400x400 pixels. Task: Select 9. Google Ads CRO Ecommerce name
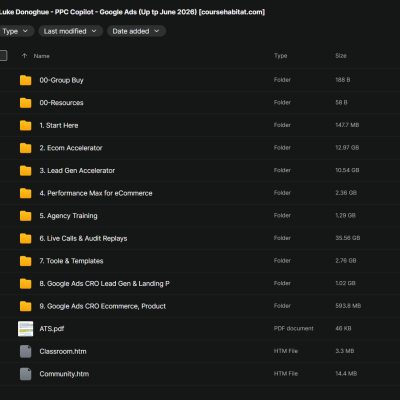pyautogui.click(x=102, y=306)
